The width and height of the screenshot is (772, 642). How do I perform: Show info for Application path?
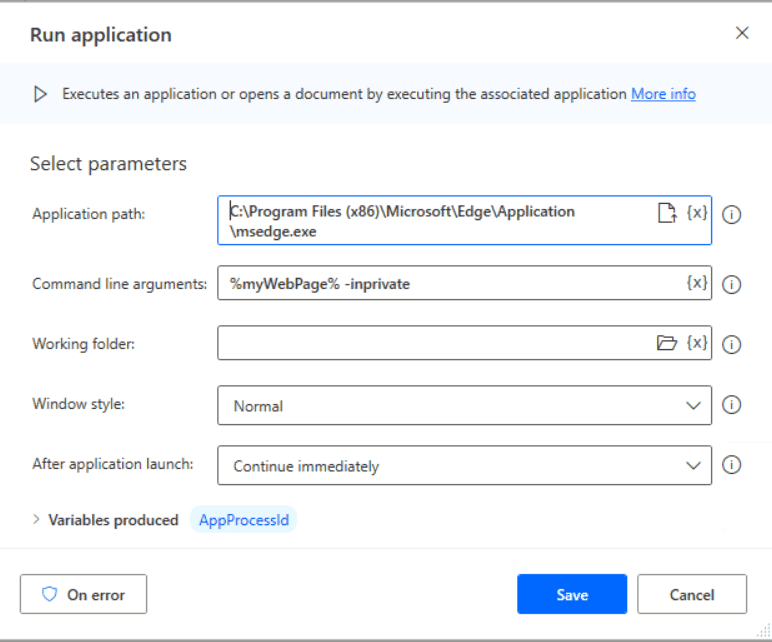tap(731, 215)
